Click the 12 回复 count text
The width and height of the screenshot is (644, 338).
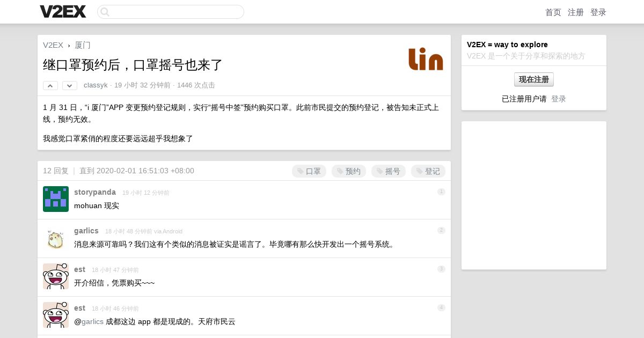click(56, 171)
